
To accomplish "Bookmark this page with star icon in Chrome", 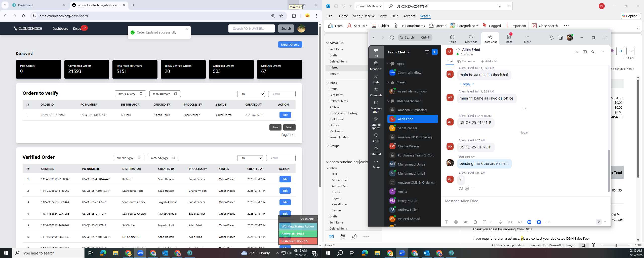I will click(x=281, y=16).
